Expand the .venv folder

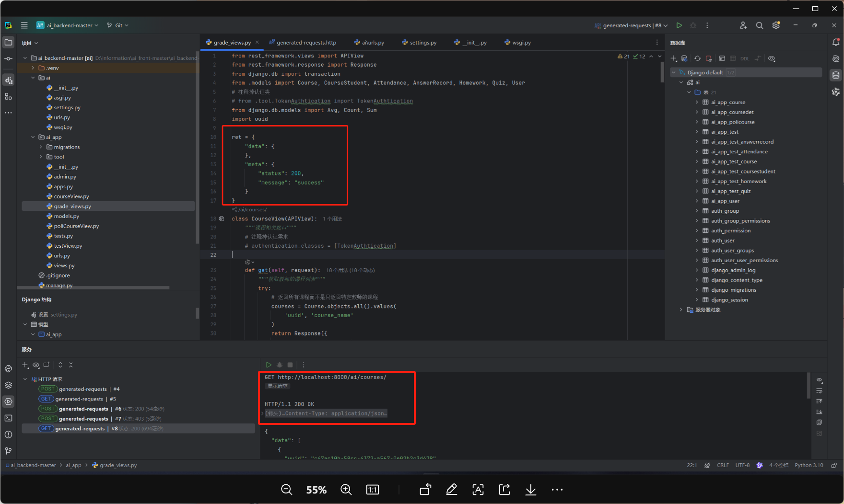(33, 68)
